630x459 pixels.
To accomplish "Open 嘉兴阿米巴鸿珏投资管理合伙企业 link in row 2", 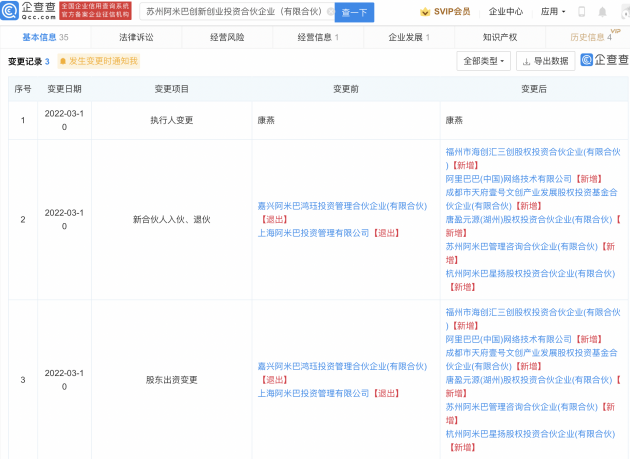I will [x=342, y=206].
